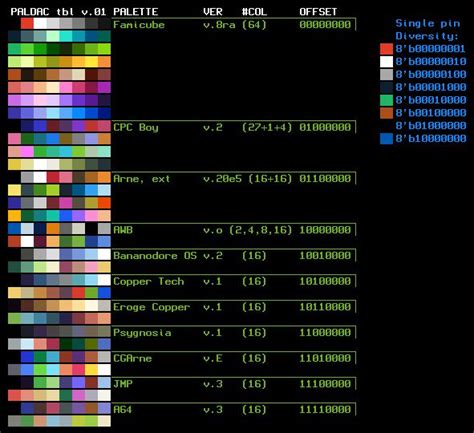Viewport: 474px width, 433px height.
Task: Select the 'Bananodore OS' palette name
Action: point(155,256)
